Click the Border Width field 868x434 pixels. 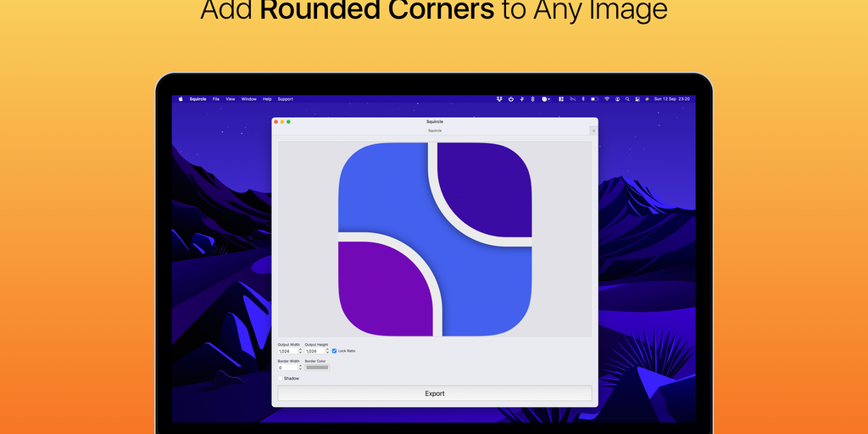click(288, 368)
